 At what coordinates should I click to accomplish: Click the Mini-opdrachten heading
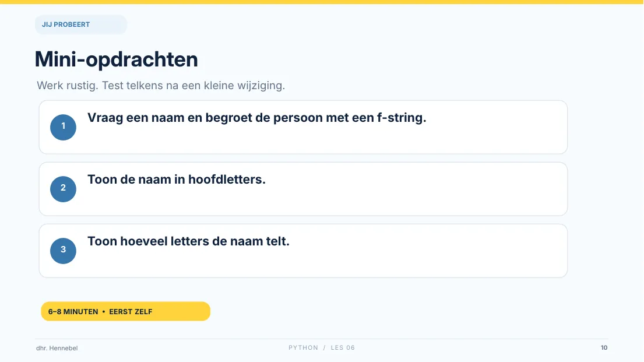click(116, 59)
